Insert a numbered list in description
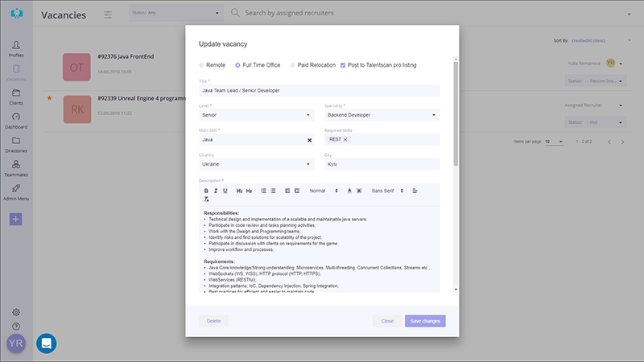 (263, 191)
